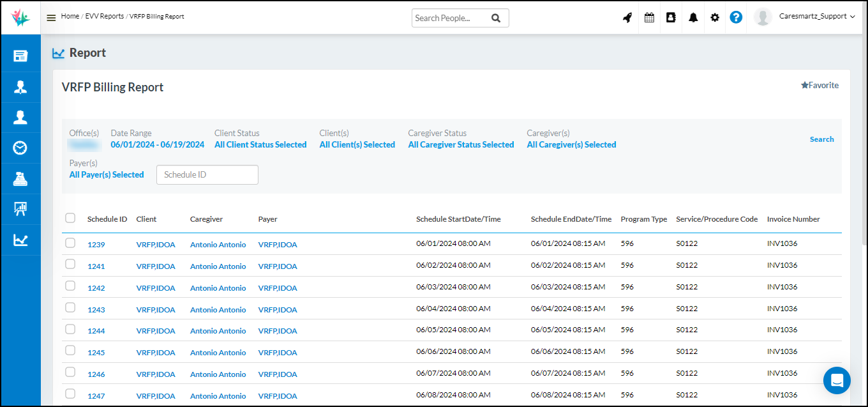Click the rocket quick-launch icon
This screenshot has width=868, height=407.
click(x=627, y=18)
